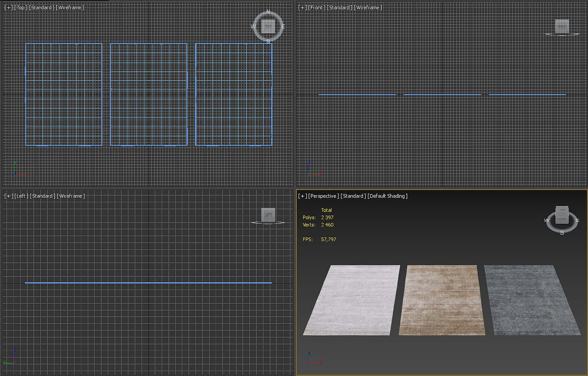Image resolution: width=588 pixels, height=376 pixels.
Task: Open the [Standard] menu in Left viewport
Action: [42, 196]
